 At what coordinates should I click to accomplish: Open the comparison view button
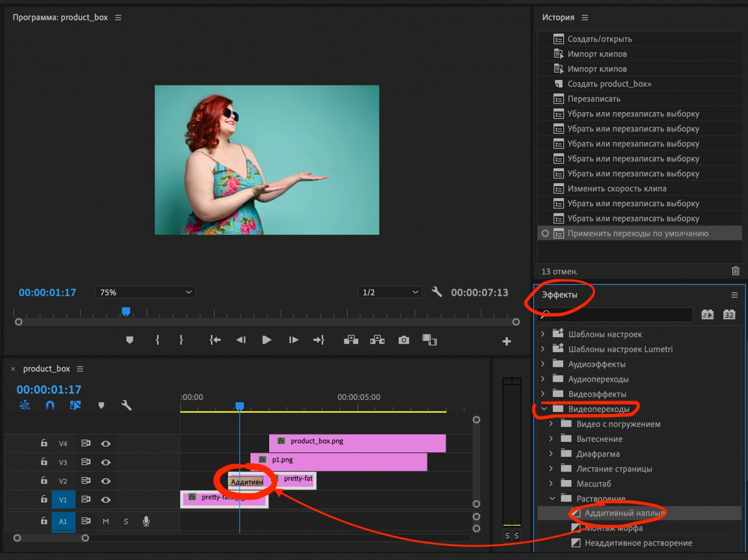click(x=430, y=340)
